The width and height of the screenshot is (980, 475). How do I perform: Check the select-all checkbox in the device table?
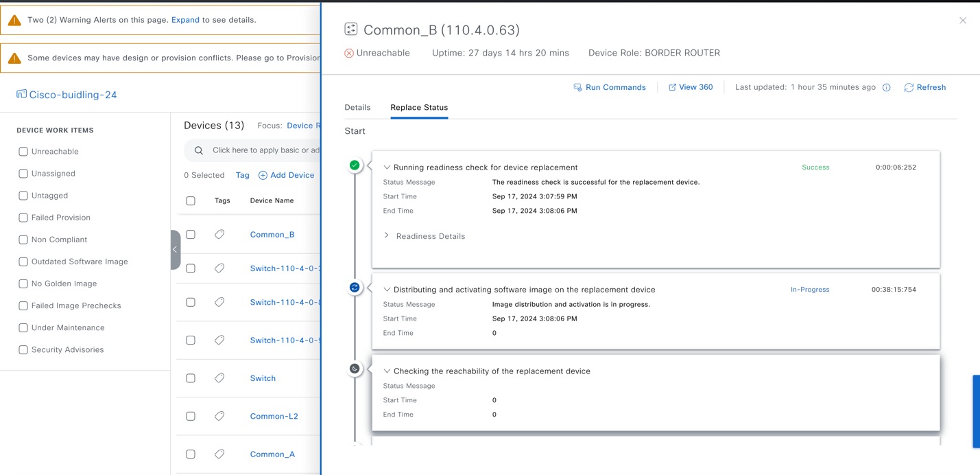[x=190, y=200]
